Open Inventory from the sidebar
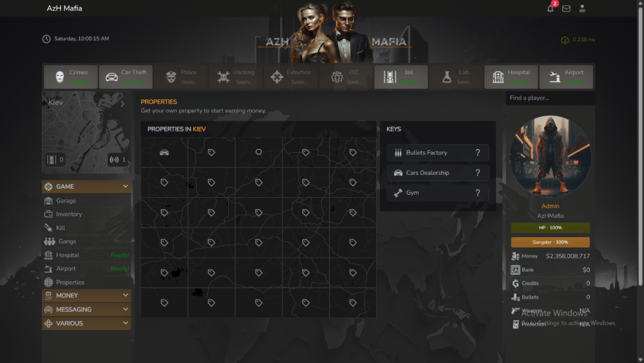This screenshot has width=644, height=363. click(x=69, y=214)
